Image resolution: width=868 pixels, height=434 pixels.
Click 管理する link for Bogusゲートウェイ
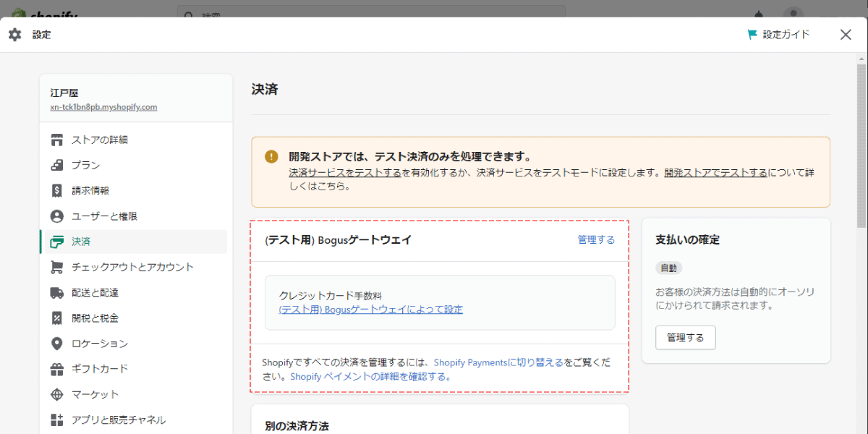pyautogui.click(x=596, y=239)
